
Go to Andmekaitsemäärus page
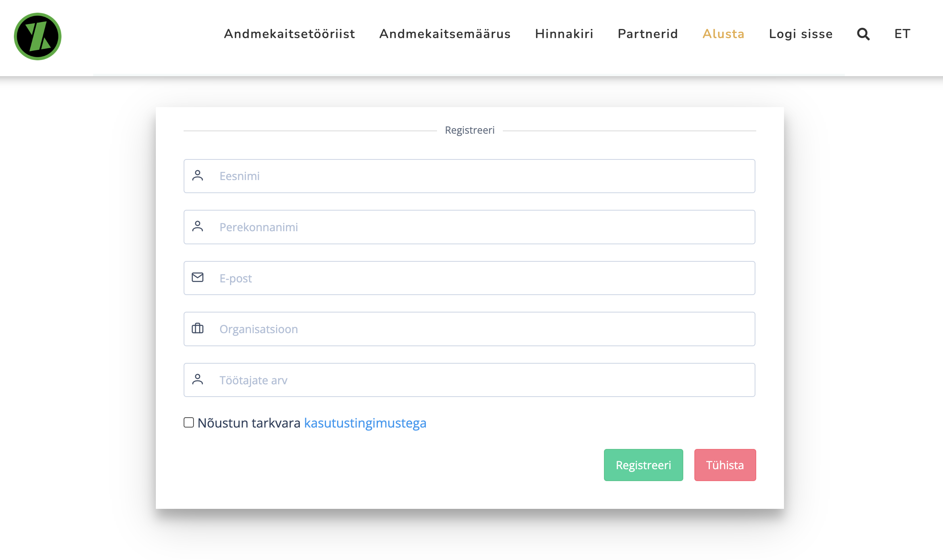point(445,34)
